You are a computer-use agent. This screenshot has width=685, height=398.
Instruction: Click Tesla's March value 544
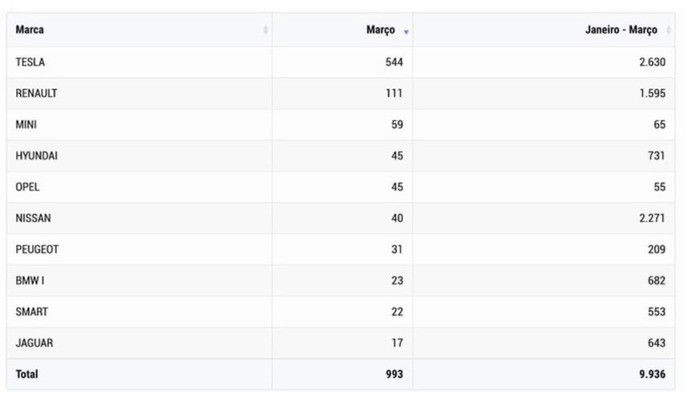click(394, 62)
